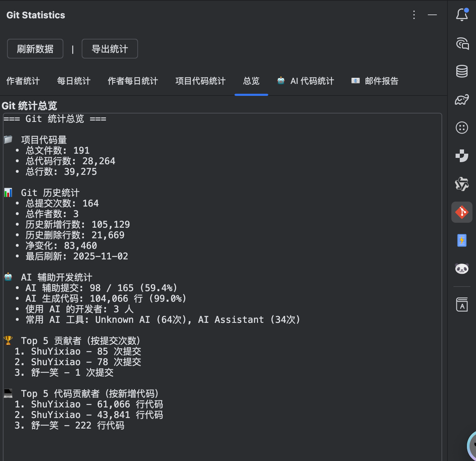Screen dimensions: 476x461
Task: Select the 总览 tab underline indicator
Action: [251, 94]
